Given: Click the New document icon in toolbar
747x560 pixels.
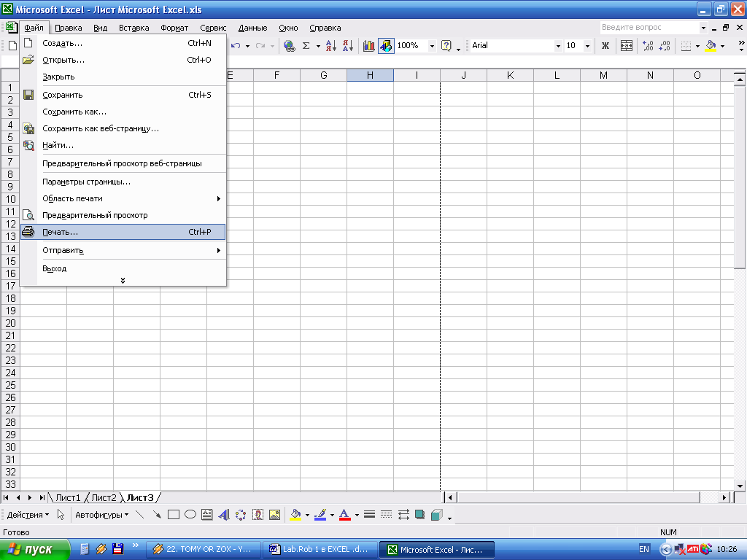Looking at the screenshot, I should click(x=13, y=46).
